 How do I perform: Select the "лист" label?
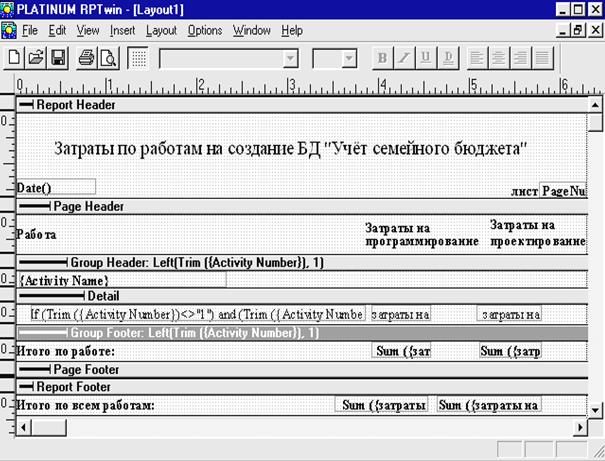[x=524, y=191]
